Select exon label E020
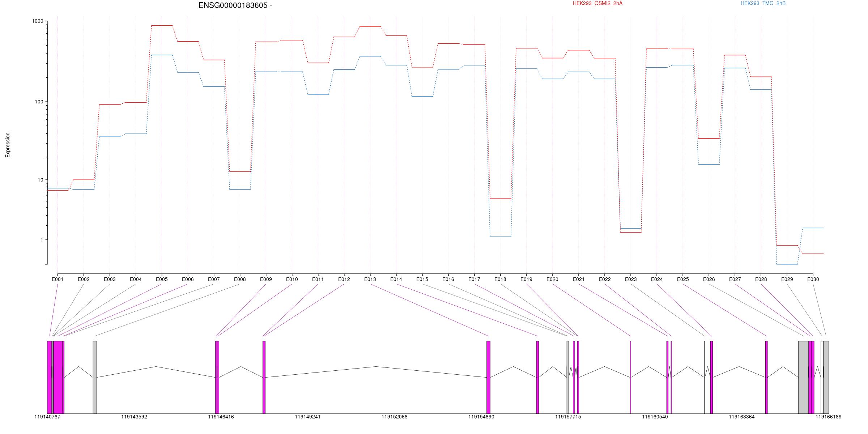The width and height of the screenshot is (868, 434). pyautogui.click(x=552, y=279)
